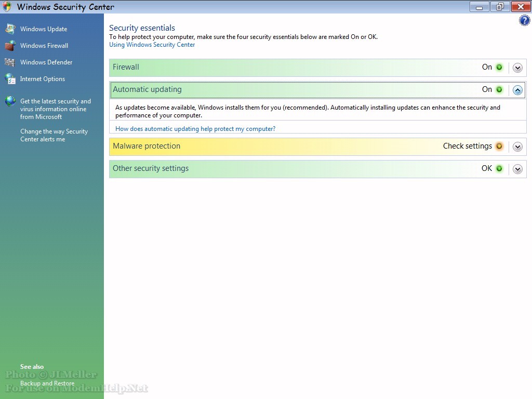Minimize the Windows Security Center window
This screenshot has width=532, height=399.
coord(479,7)
